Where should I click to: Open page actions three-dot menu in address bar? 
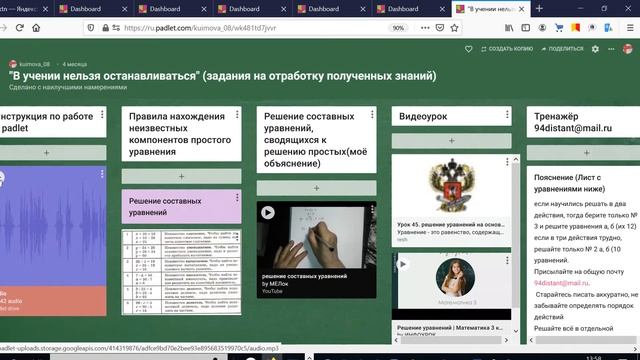(425, 28)
